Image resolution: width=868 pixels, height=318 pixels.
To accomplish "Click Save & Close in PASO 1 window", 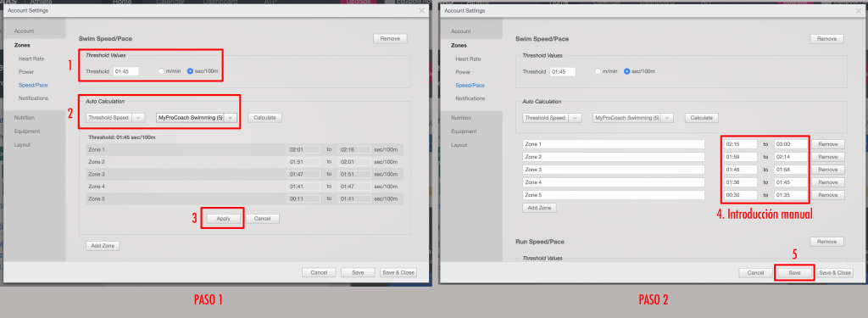I will (x=398, y=272).
